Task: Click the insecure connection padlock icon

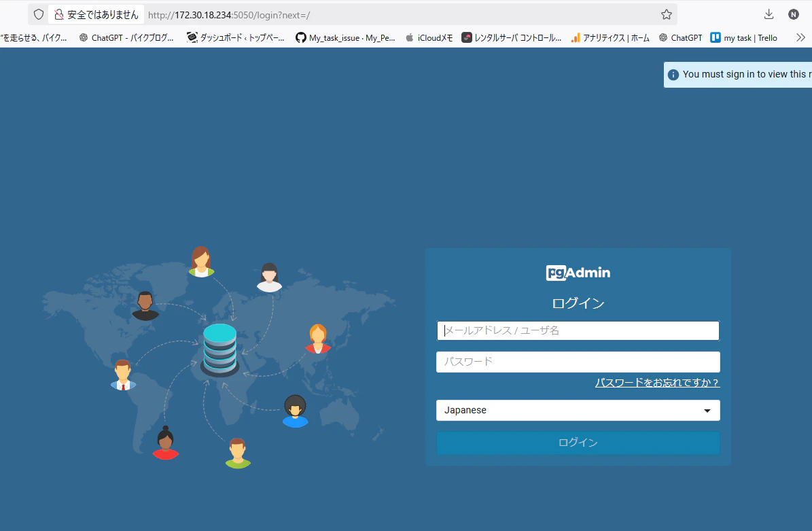Action: pos(59,14)
